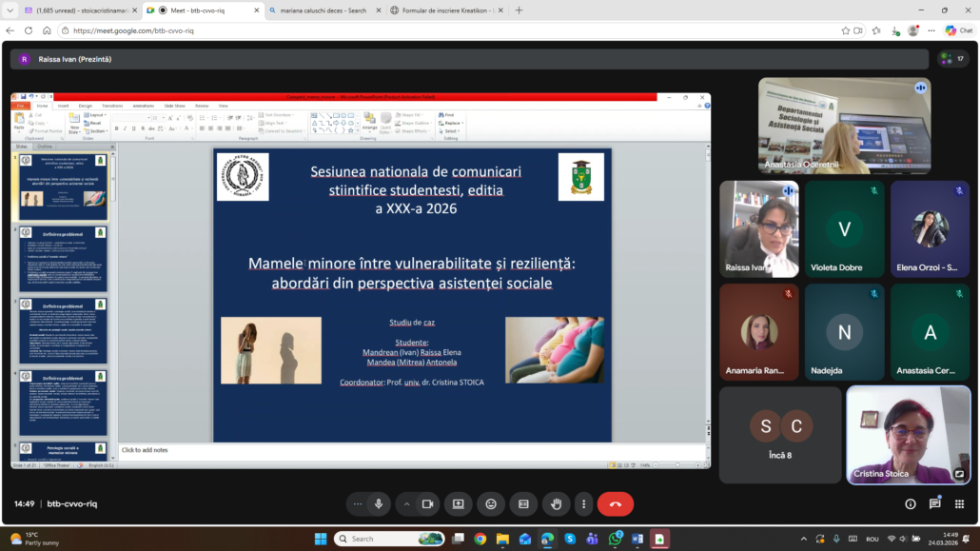Open the emoji reactions panel

491,504
